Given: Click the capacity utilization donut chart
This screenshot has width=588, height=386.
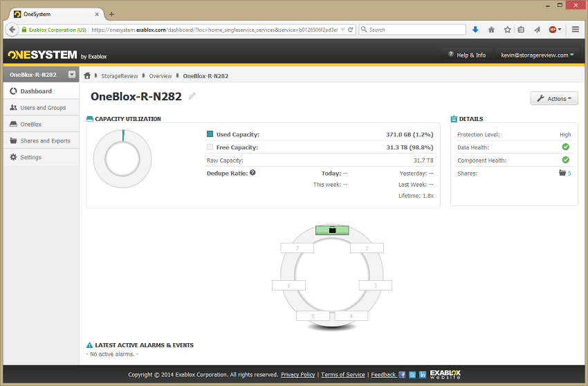Looking at the screenshot, I should tap(122, 158).
